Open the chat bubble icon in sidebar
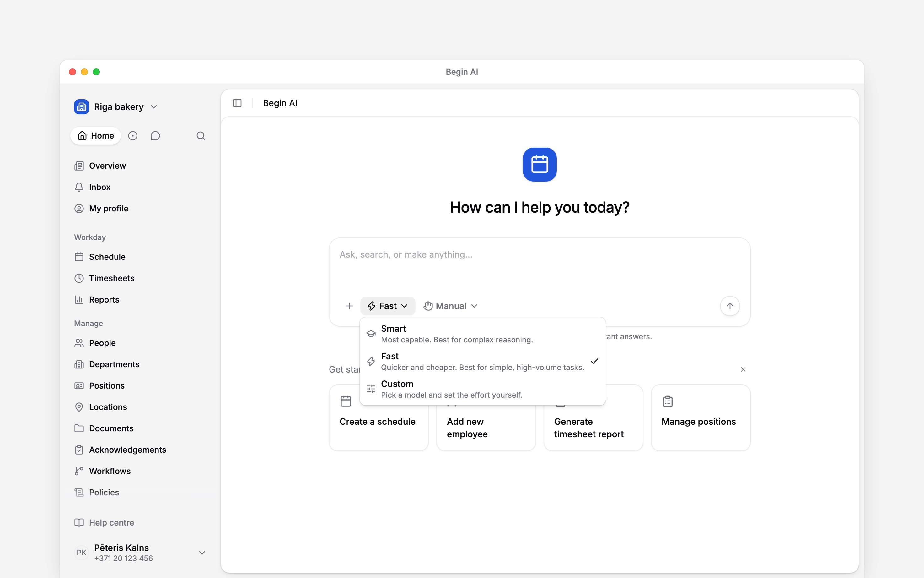This screenshot has width=924, height=578. [155, 136]
